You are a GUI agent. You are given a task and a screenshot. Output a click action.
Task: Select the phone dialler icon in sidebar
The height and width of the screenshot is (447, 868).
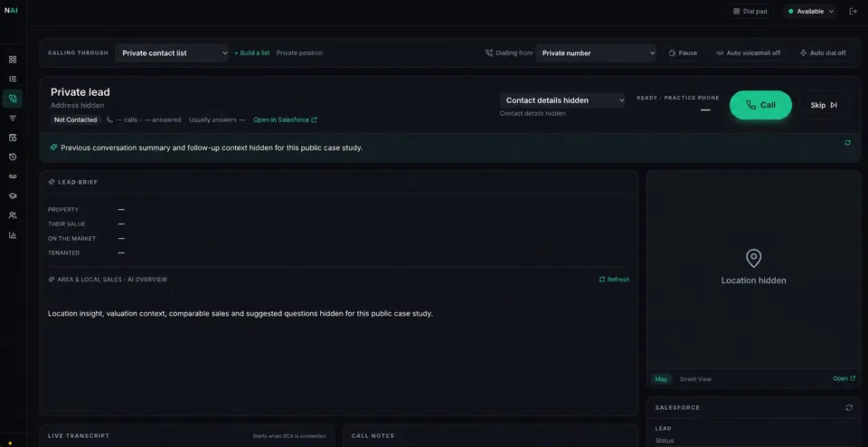click(x=13, y=98)
